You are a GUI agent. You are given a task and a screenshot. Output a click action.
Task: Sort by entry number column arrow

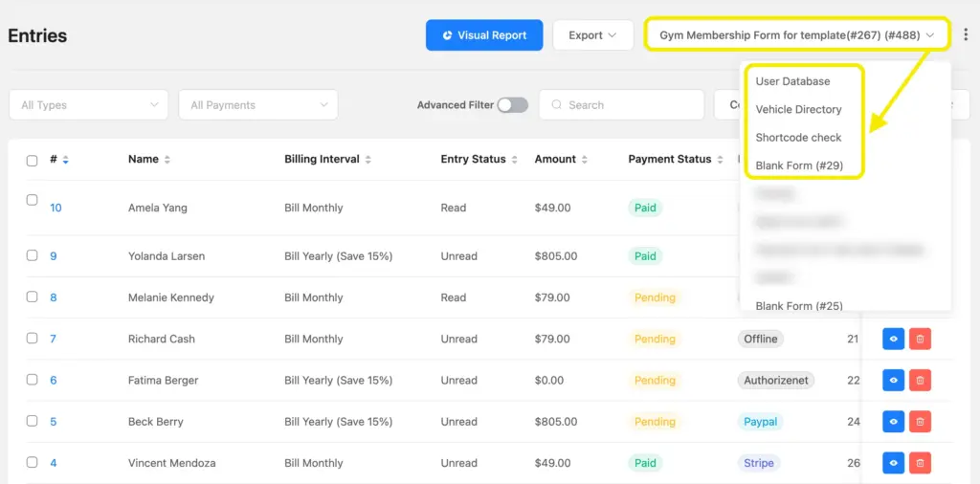point(66,160)
